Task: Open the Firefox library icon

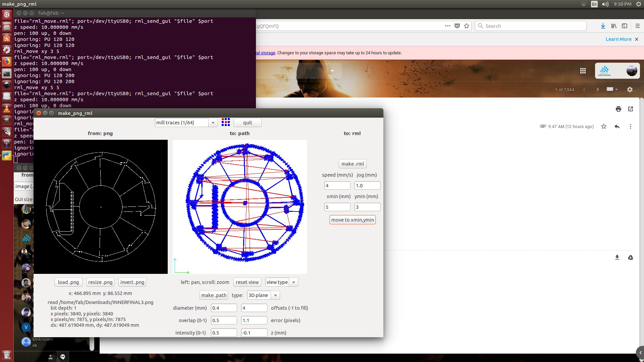Action: click(613, 26)
